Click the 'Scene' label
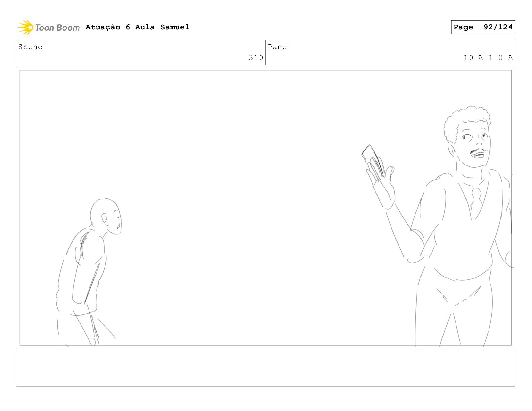The image size is (532, 411). pyautogui.click(x=30, y=47)
